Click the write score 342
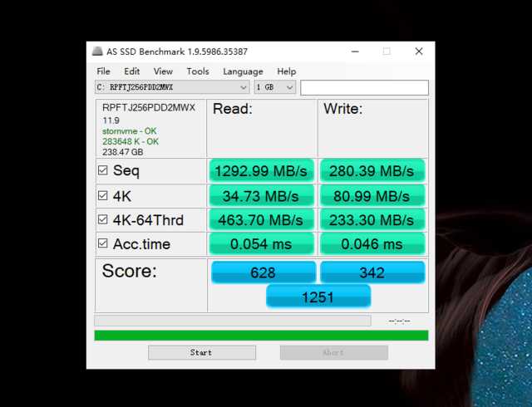This screenshot has height=407, width=532. tap(372, 272)
